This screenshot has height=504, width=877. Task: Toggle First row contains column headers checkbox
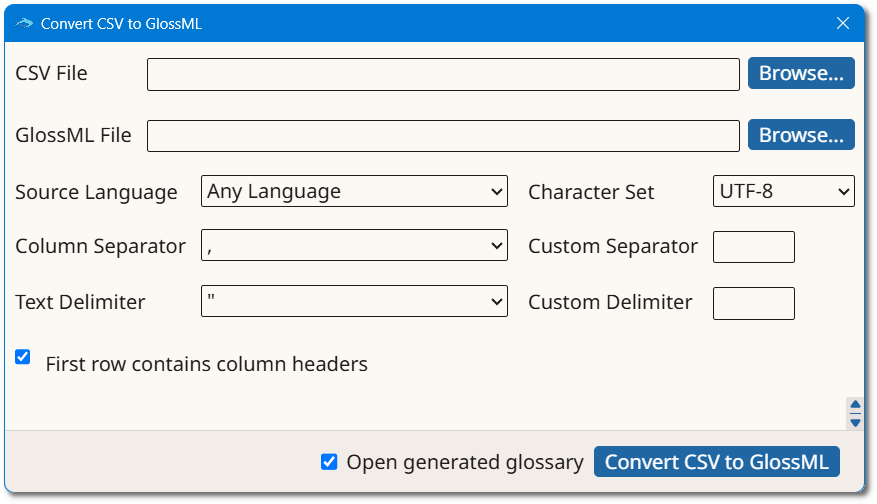(x=23, y=357)
